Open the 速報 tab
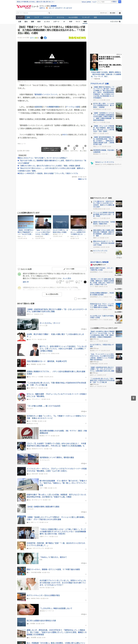 [28, 17]
